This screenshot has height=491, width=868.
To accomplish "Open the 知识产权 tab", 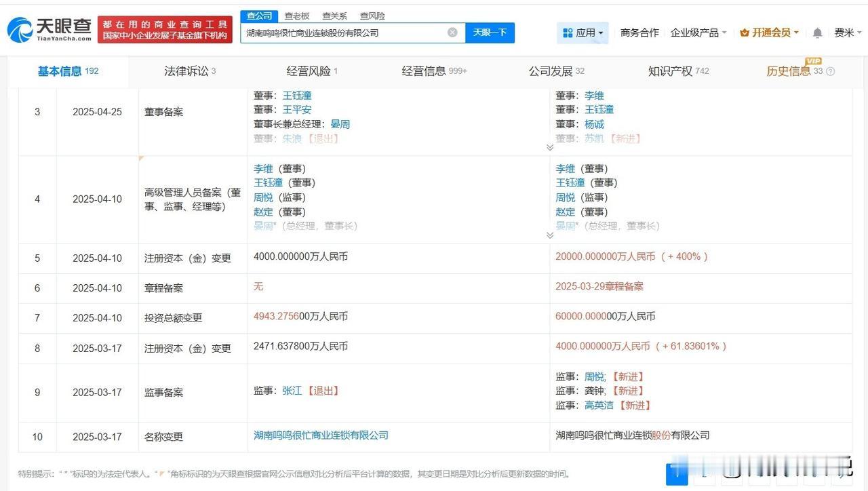I will (x=679, y=71).
